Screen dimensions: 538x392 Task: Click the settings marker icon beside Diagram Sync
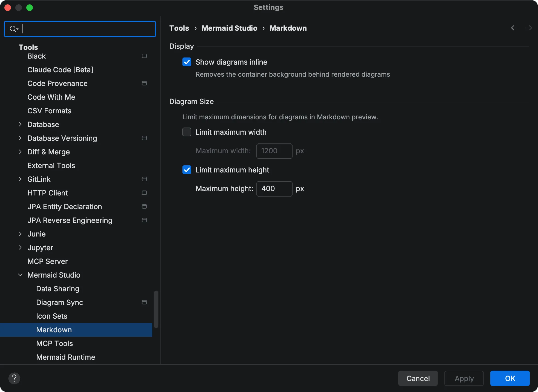point(144,302)
